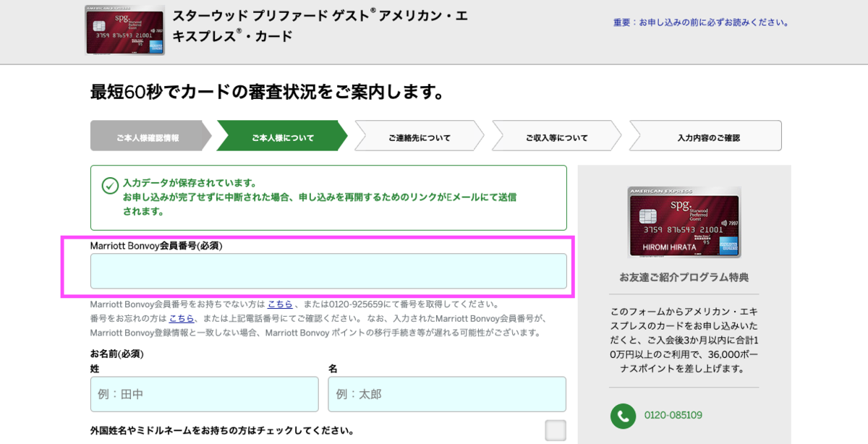Open the 重要：お申し込みの前 link
This screenshot has height=444, width=868.
699,23
